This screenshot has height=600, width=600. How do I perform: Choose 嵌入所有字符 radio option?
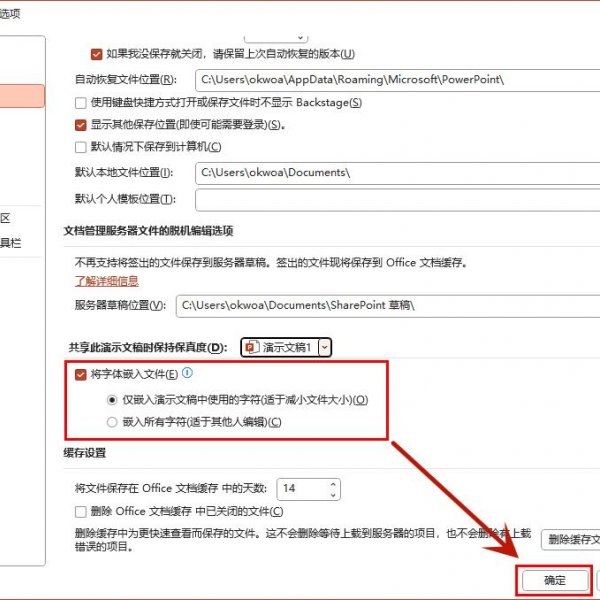click(x=112, y=422)
